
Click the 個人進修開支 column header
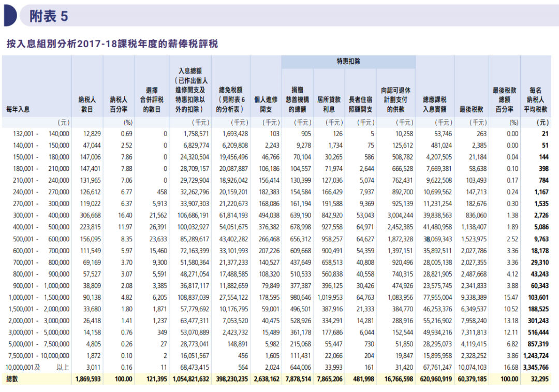point(266,104)
